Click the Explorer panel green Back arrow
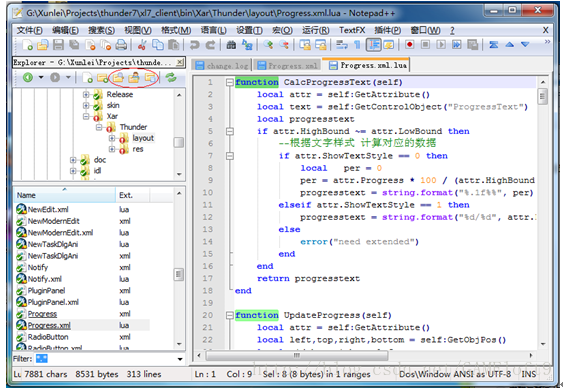Viewport: 563px width, 389px height. point(28,77)
